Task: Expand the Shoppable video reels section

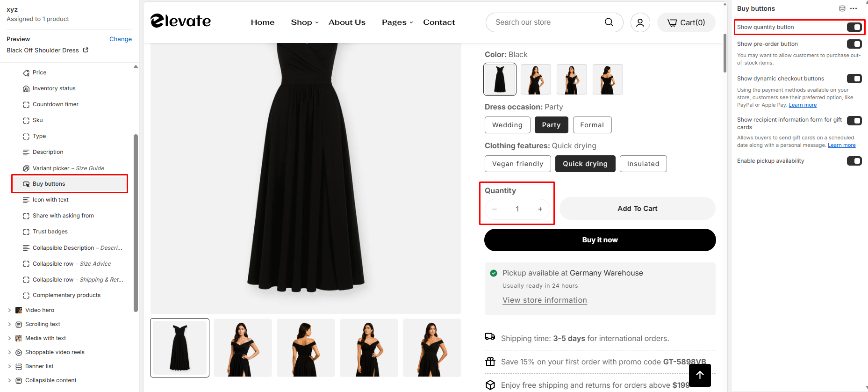Action: pos(9,352)
